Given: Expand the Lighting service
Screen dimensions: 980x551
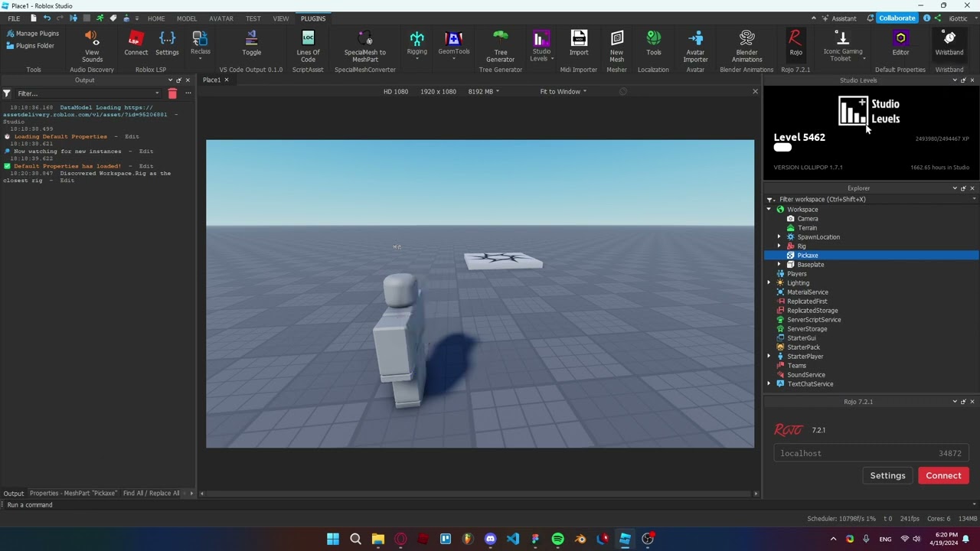Looking at the screenshot, I should (x=769, y=283).
